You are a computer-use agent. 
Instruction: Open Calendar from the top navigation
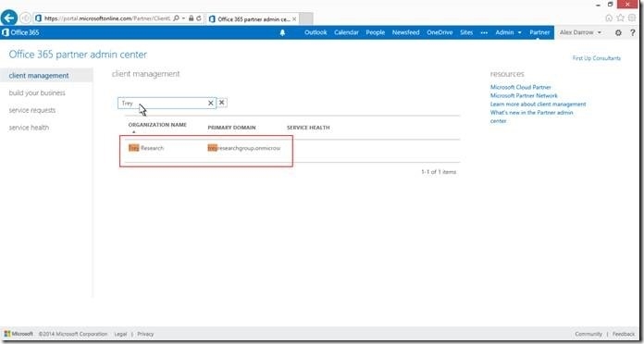point(346,32)
